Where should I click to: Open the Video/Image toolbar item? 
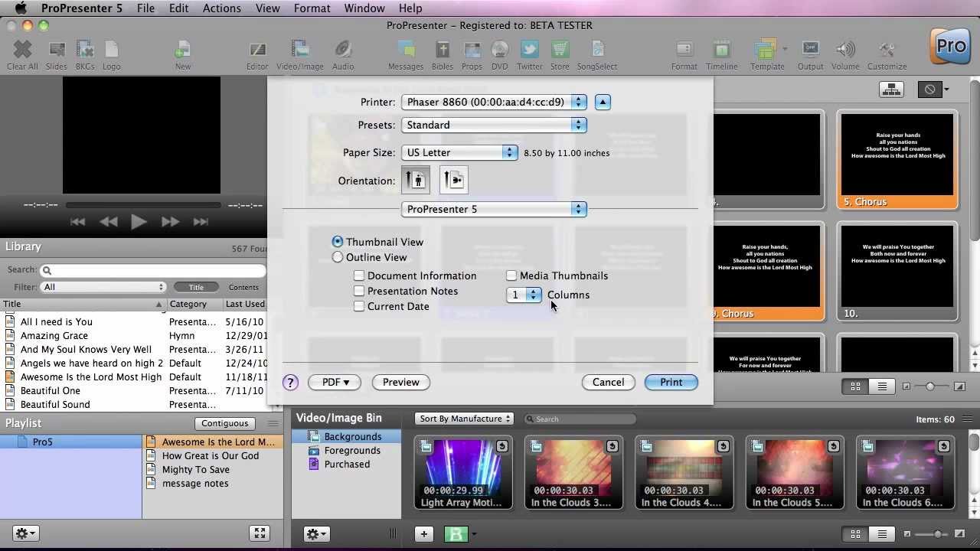pos(299,55)
